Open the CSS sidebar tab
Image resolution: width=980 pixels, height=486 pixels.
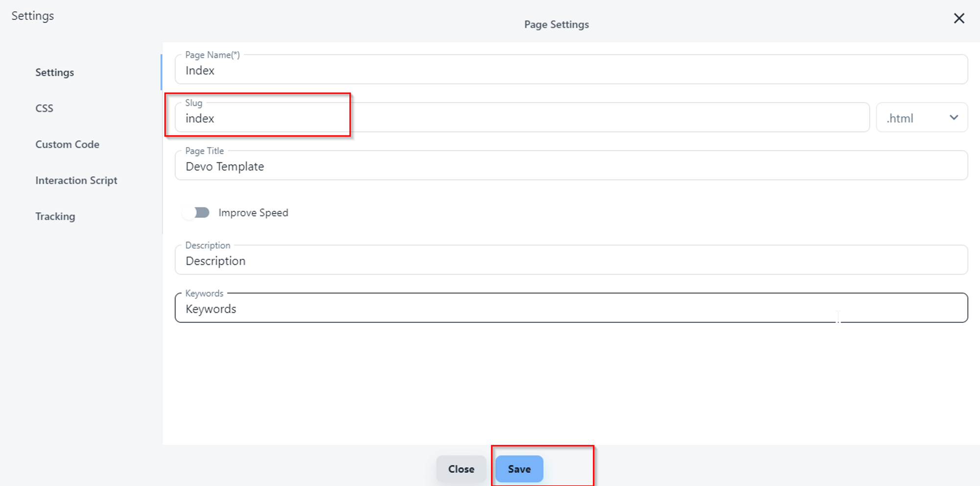(x=44, y=108)
